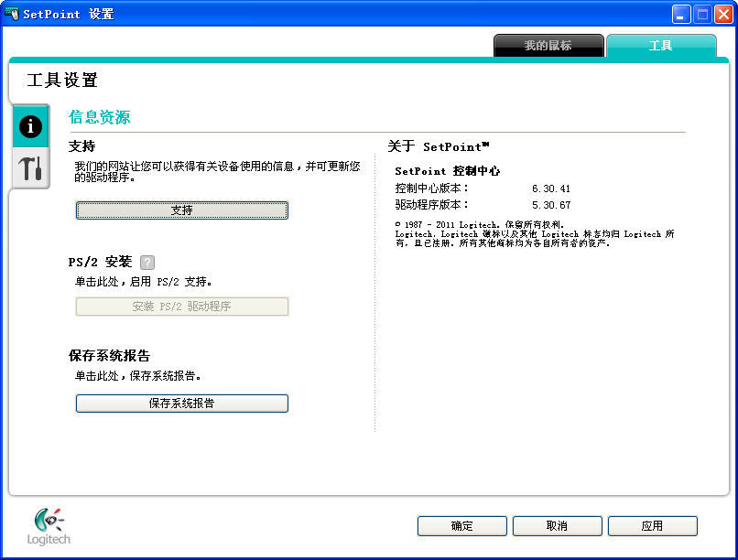738x560 pixels.
Task: Click the 保存系统报告 heading text
Action: (109, 355)
